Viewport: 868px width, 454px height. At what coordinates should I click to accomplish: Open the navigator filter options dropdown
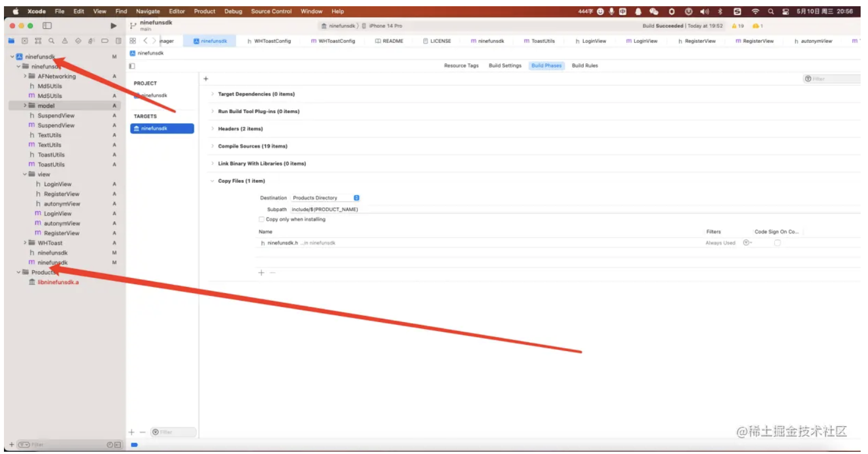(x=24, y=444)
